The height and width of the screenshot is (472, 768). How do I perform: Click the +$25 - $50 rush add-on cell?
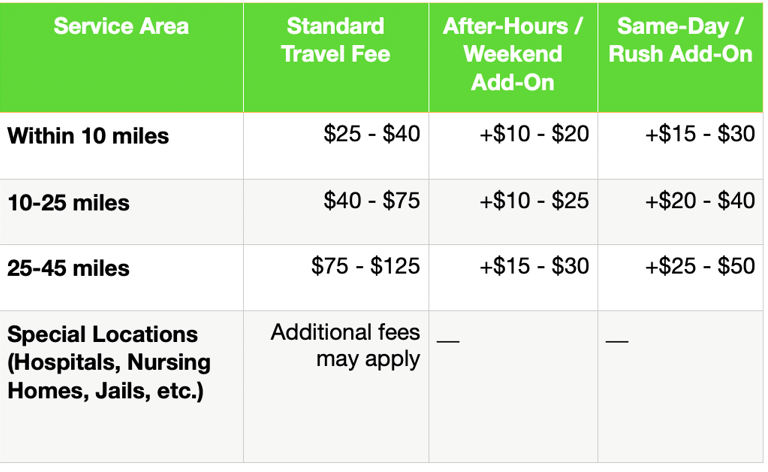[x=680, y=278]
